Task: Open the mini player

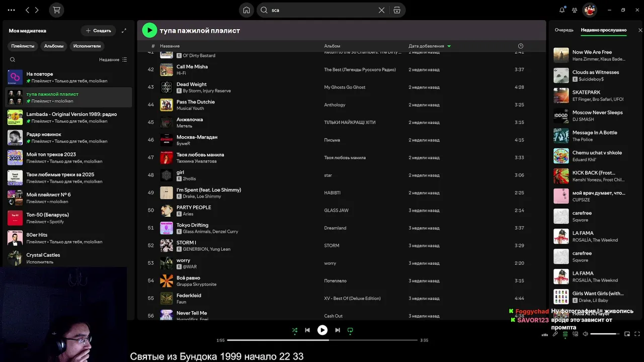Action: 627,334
